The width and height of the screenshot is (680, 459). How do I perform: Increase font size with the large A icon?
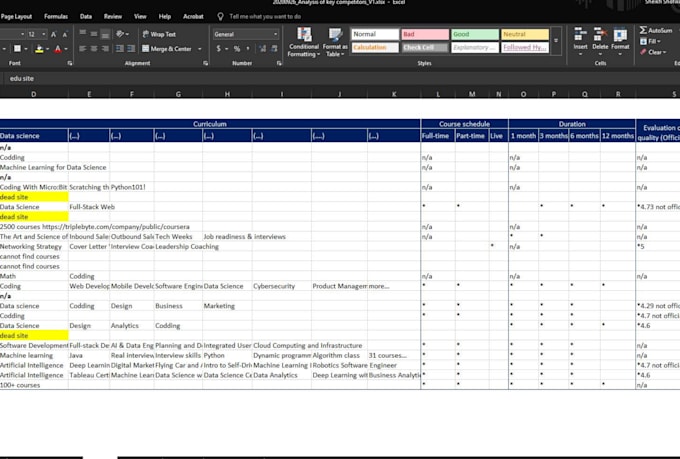(53, 34)
